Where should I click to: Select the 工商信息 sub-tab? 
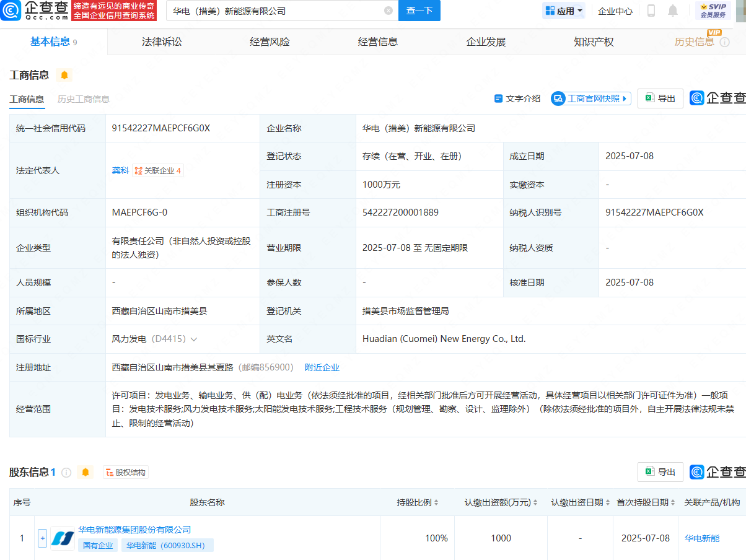[27, 99]
